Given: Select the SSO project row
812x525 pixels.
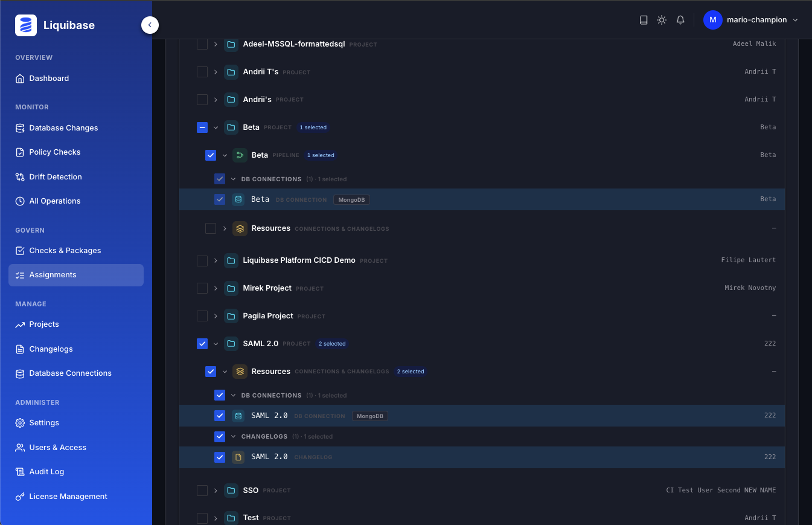Looking at the screenshot, I should pos(482,490).
